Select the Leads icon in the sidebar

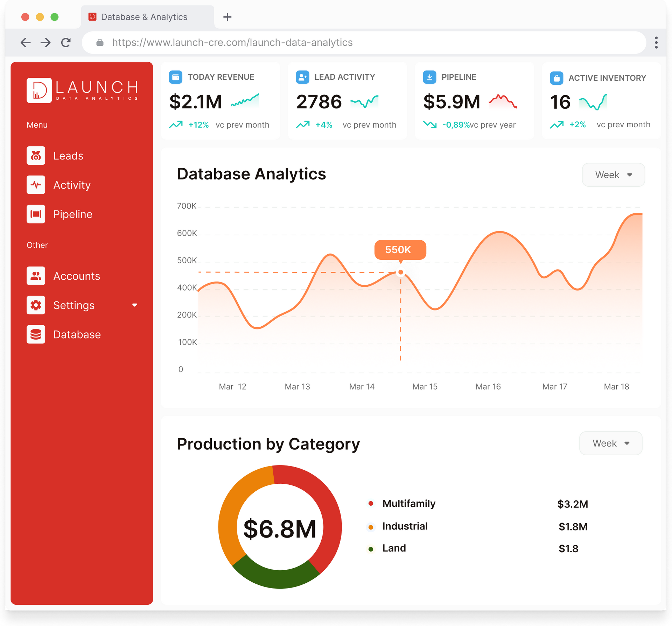36,156
